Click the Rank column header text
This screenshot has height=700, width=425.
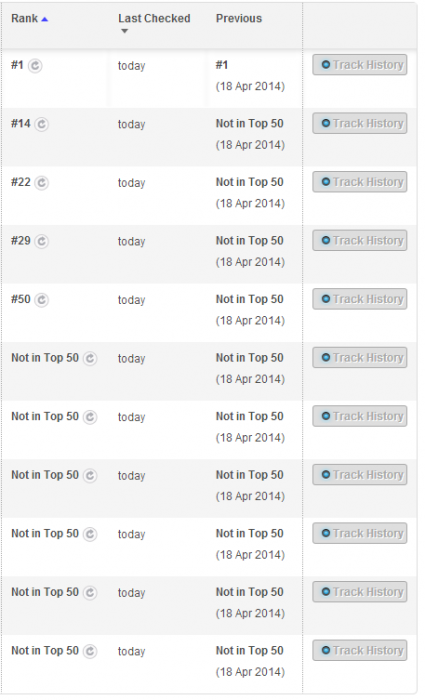pyautogui.click(x=25, y=18)
